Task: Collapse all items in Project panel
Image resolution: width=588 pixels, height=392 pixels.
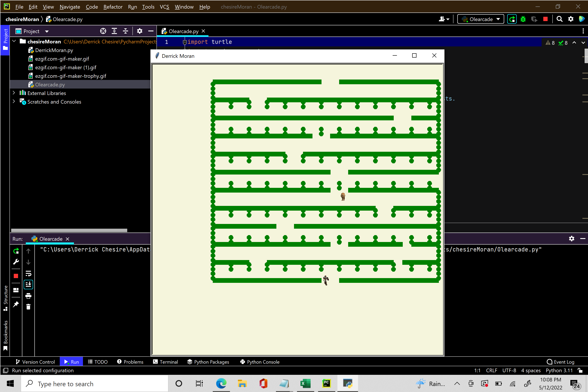Action: pyautogui.click(x=126, y=31)
